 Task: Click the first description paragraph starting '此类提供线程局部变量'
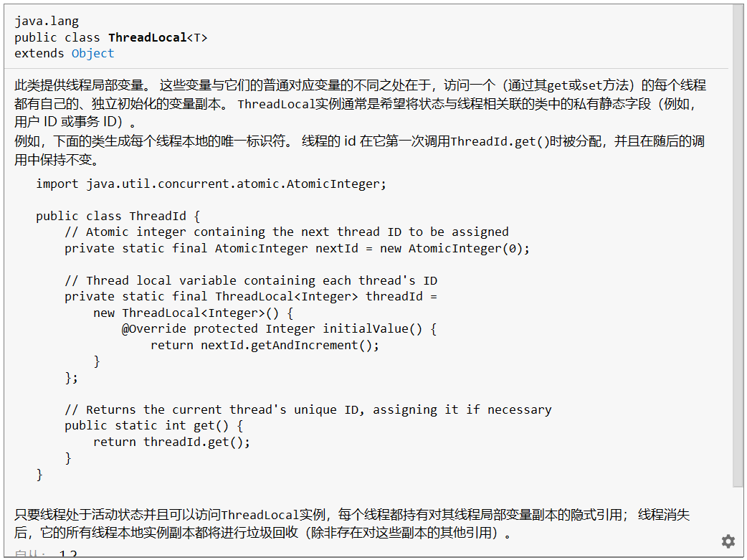point(360,103)
